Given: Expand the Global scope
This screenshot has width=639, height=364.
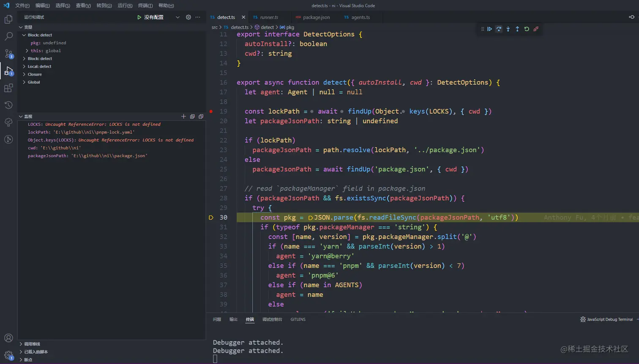Looking at the screenshot, I should pyautogui.click(x=24, y=82).
